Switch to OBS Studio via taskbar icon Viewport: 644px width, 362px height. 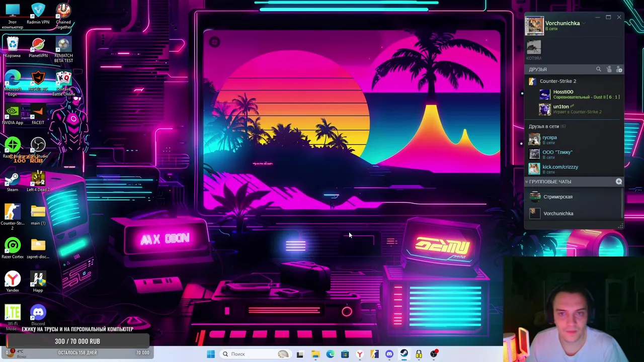coord(434,354)
